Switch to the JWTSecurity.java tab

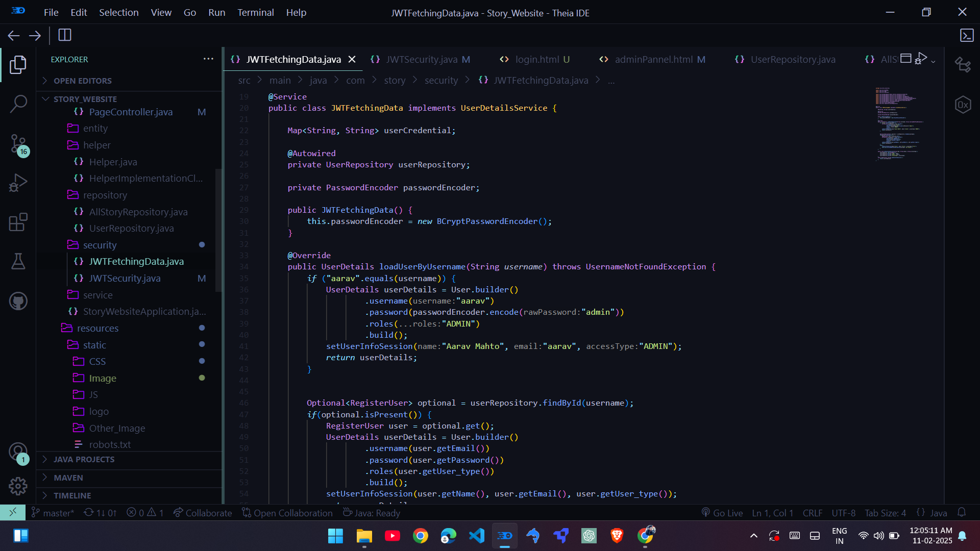[422, 60]
